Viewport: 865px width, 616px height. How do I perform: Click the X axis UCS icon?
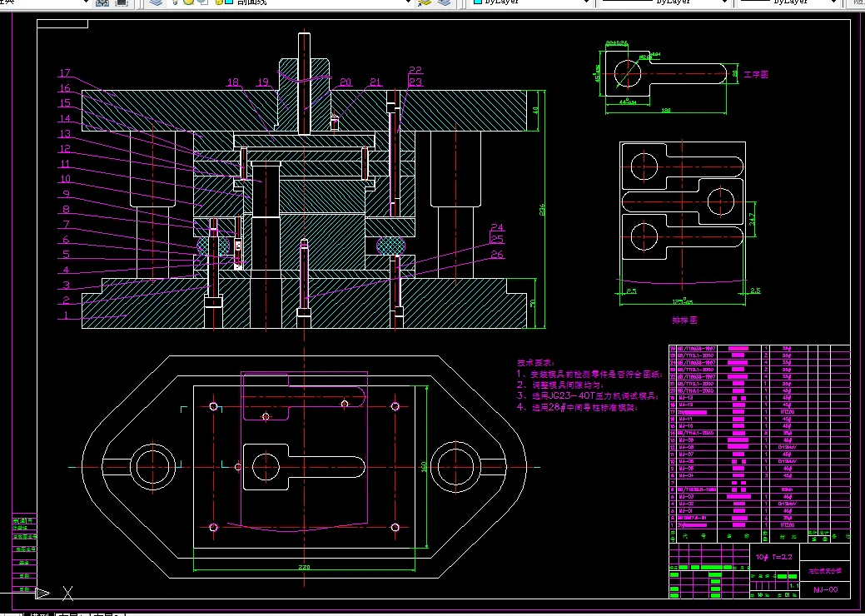click(68, 594)
